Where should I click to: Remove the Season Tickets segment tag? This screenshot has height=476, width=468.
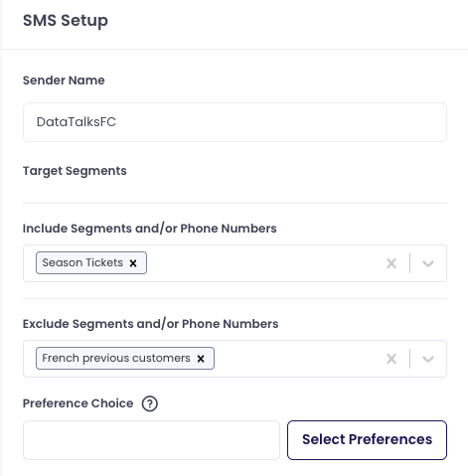point(133,263)
